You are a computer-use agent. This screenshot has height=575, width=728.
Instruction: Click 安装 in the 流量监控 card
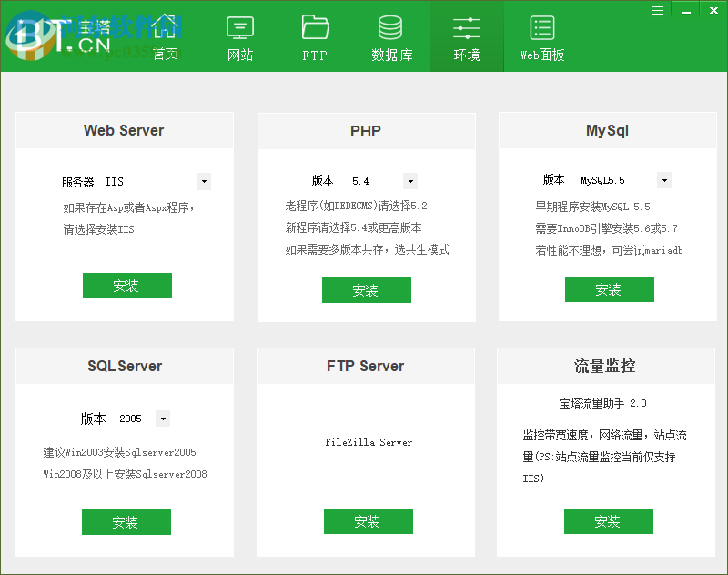pyautogui.click(x=608, y=521)
